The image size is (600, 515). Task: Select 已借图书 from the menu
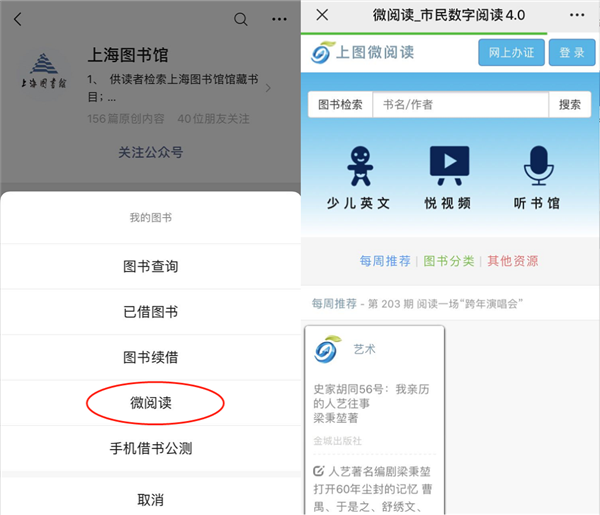click(x=150, y=312)
